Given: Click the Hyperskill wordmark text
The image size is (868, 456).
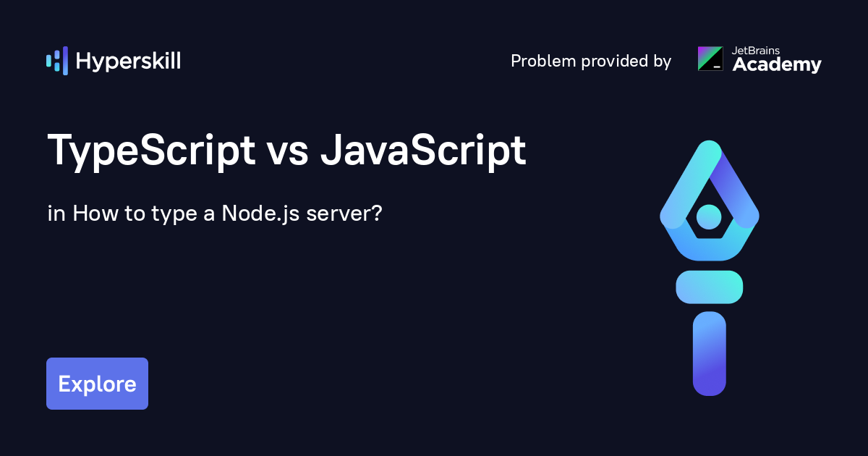Looking at the screenshot, I should (128, 62).
